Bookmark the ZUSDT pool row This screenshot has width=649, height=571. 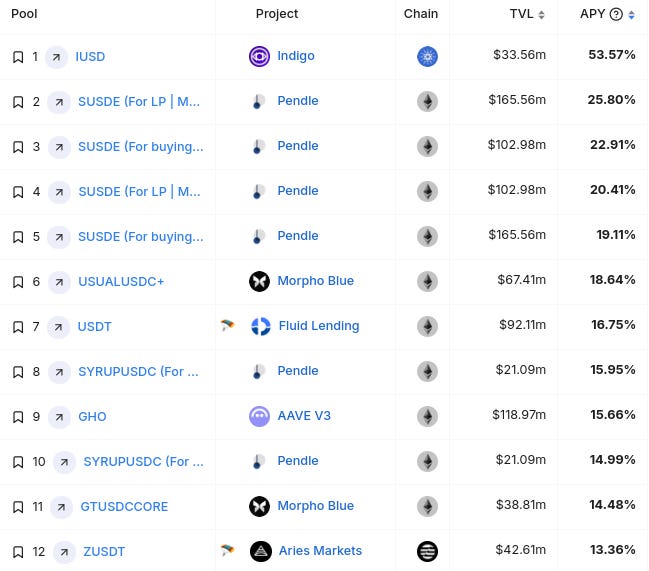pyautogui.click(x=18, y=552)
